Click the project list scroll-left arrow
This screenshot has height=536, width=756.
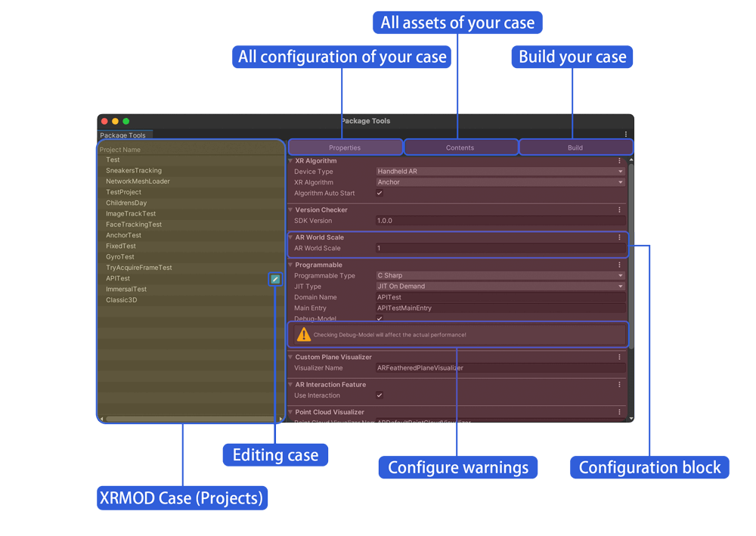click(102, 419)
